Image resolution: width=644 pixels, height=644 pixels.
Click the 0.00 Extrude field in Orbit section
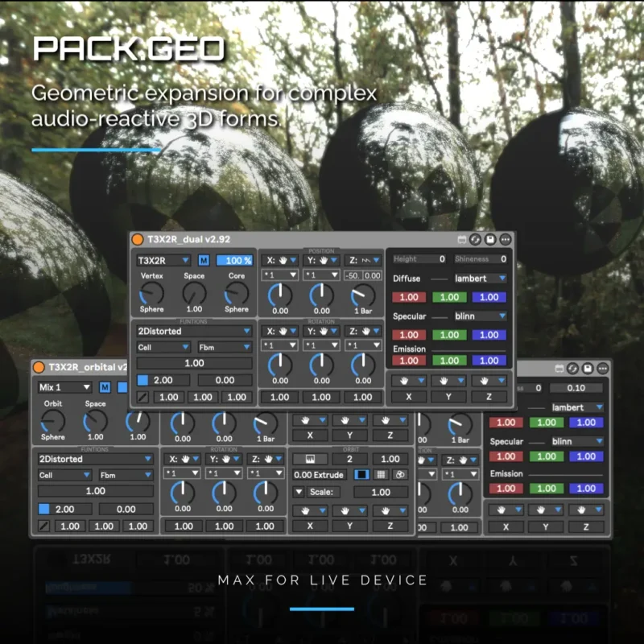pyautogui.click(x=319, y=475)
